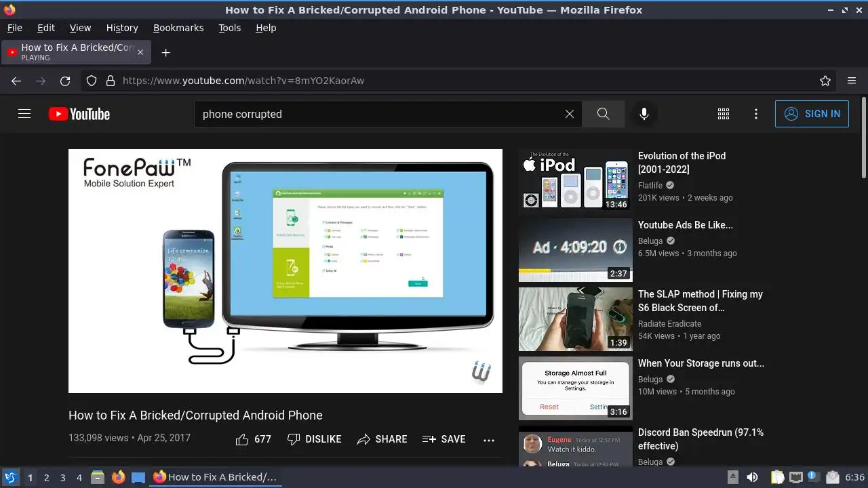Start voice search with the microphone
The height and width of the screenshot is (488, 868).
tap(644, 114)
